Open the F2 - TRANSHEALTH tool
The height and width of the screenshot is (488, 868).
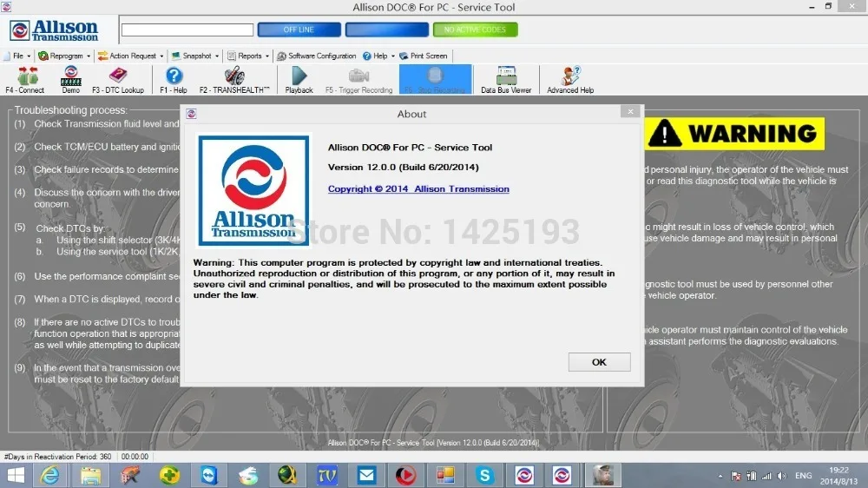(234, 80)
